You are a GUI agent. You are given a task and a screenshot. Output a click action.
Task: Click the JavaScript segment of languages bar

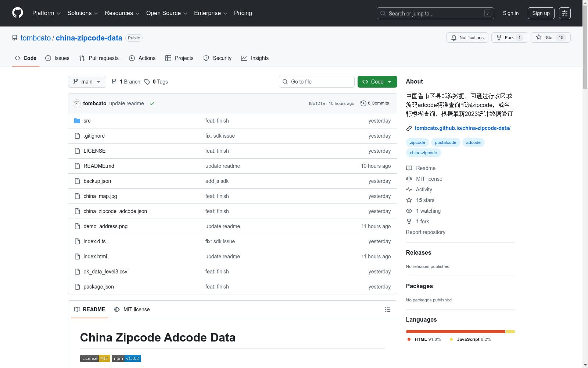pos(510,332)
